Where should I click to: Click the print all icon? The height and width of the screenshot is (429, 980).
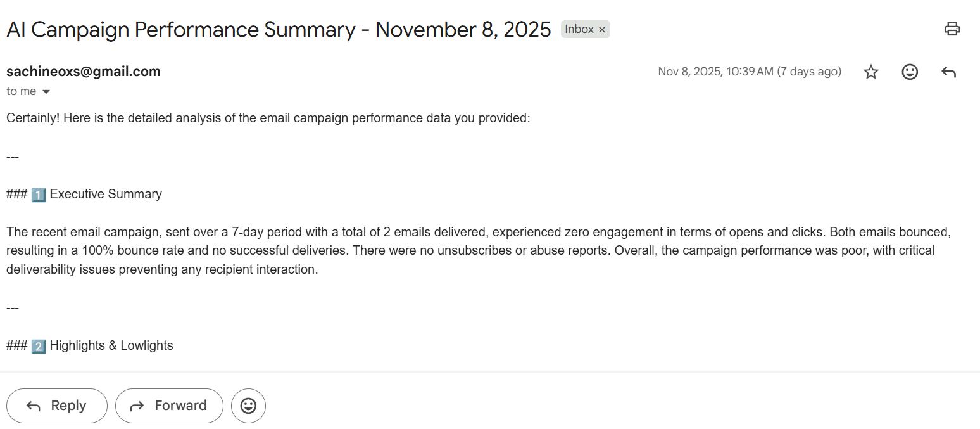point(952,29)
